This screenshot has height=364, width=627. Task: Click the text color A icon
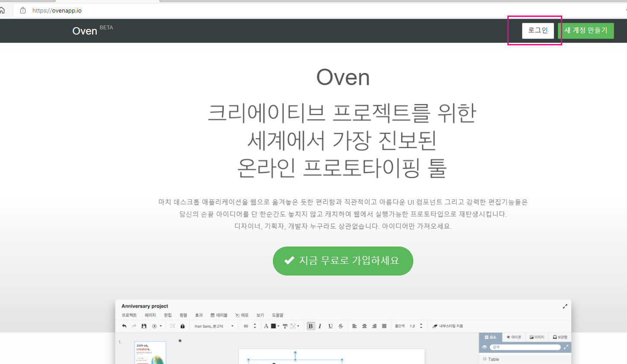point(266,326)
